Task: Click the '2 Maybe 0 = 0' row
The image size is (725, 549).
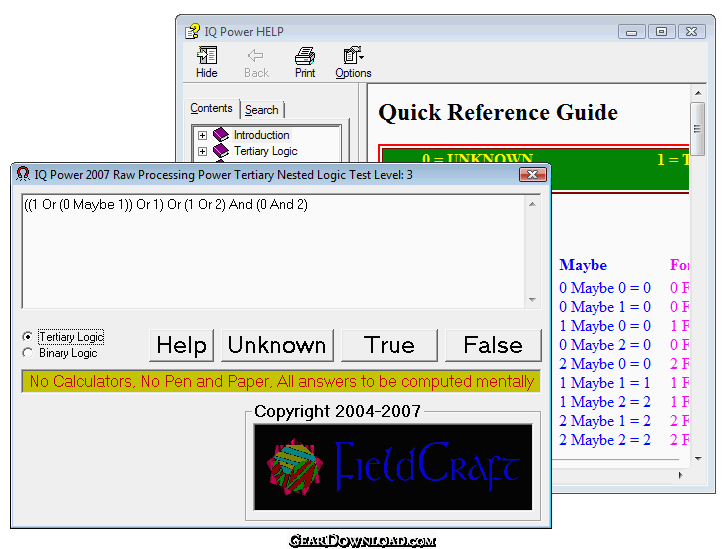Action: 605,364
